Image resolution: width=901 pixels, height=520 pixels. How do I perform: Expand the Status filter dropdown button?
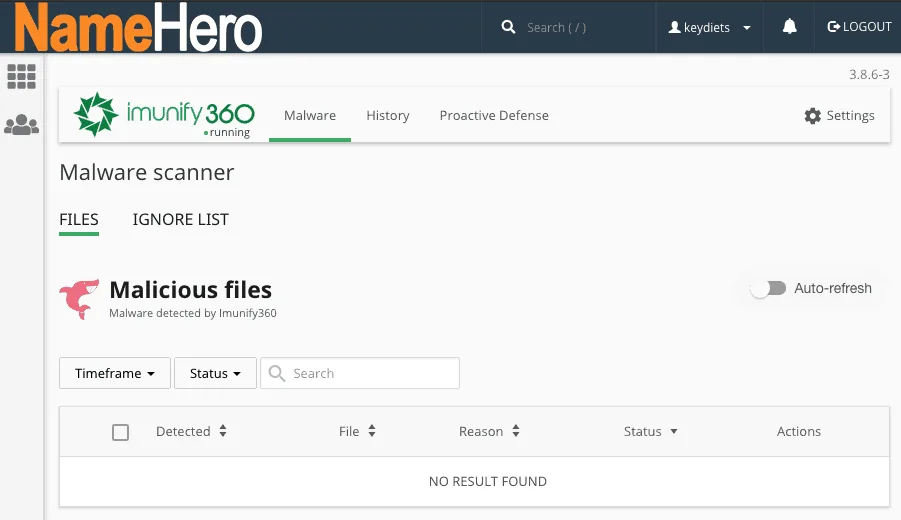pos(215,373)
